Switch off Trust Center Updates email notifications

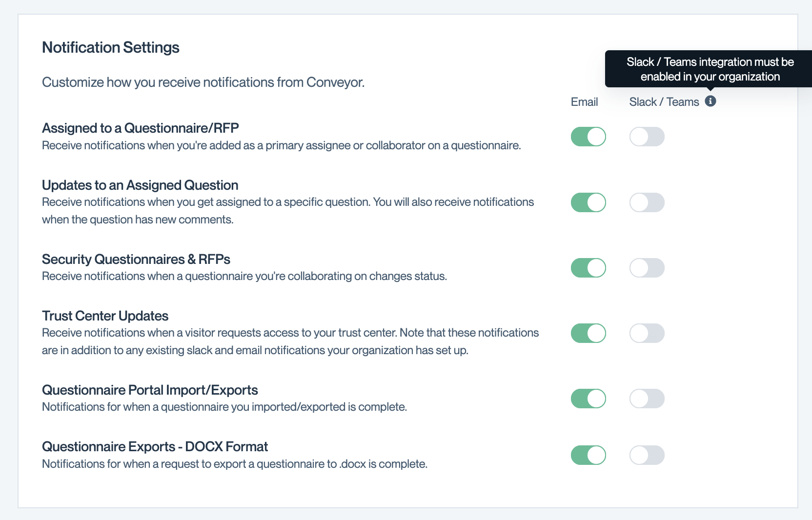click(589, 333)
